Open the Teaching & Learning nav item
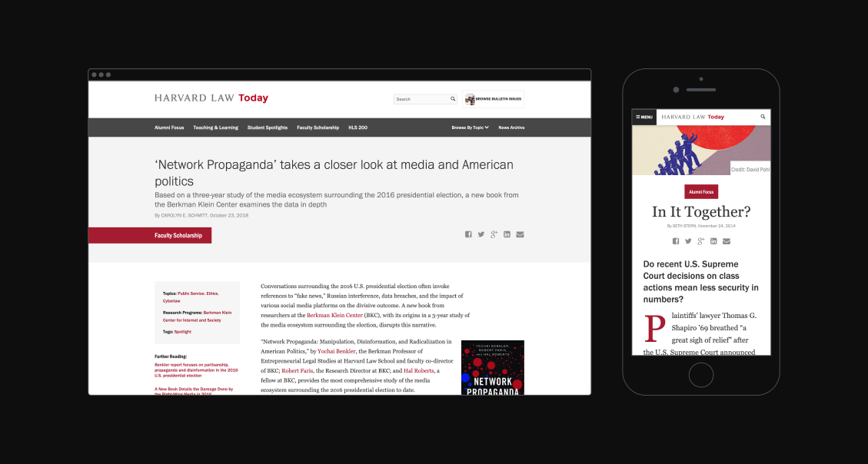 coord(215,128)
